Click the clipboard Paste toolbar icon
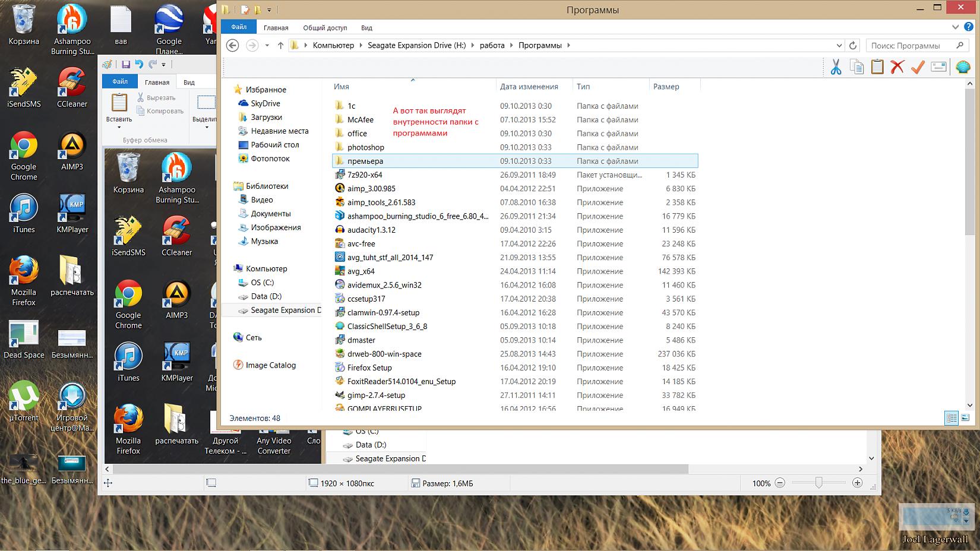The height and width of the screenshot is (551, 980). pyautogui.click(x=877, y=67)
